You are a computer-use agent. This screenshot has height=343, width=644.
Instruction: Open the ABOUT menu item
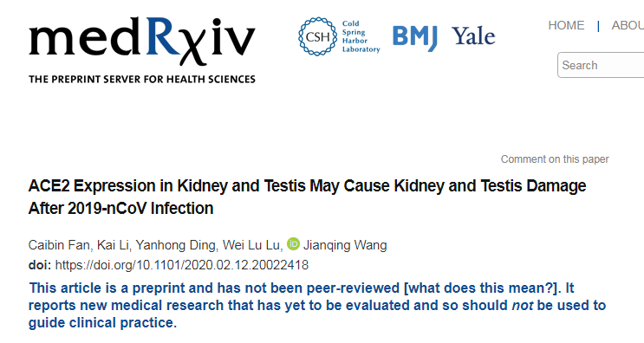628,25
